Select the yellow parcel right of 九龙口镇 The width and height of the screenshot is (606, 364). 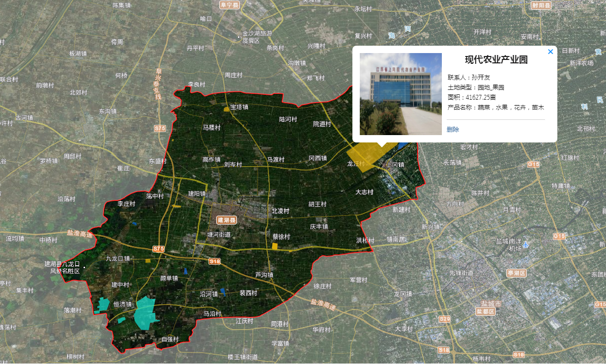tap(147, 260)
